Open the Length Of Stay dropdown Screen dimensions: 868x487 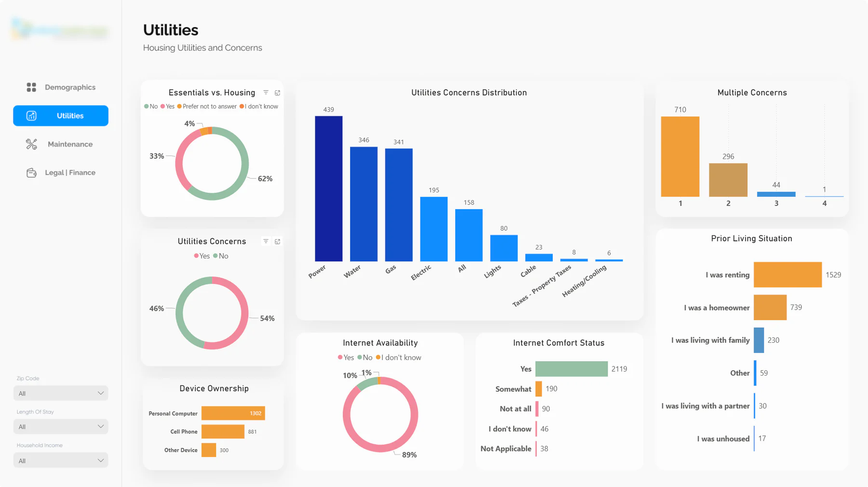61,427
